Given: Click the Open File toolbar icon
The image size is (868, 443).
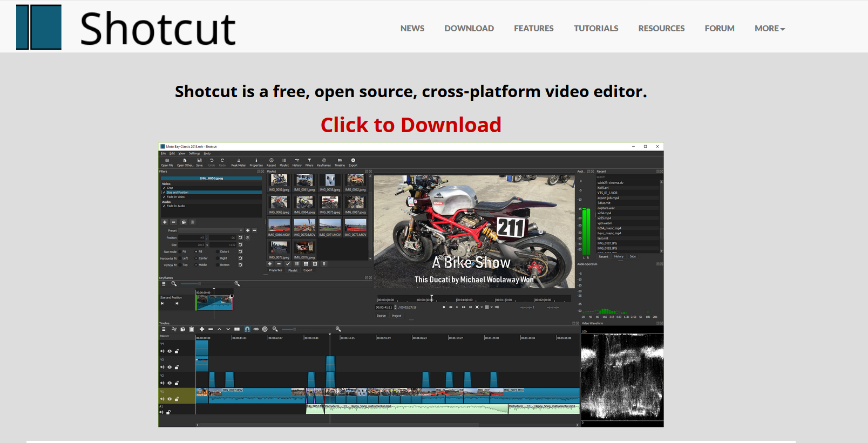Looking at the screenshot, I should point(167,162).
